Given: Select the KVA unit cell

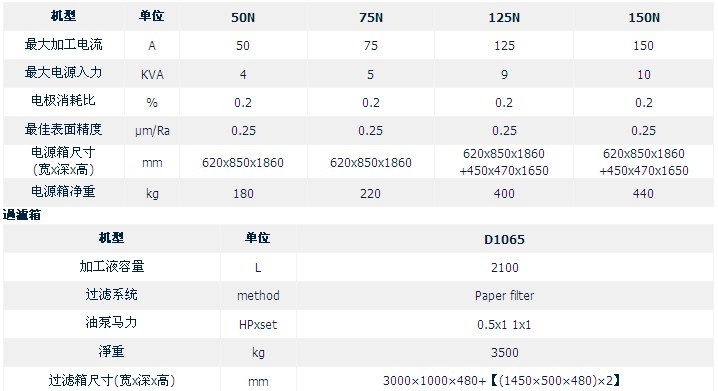Looking at the screenshot, I should click(x=152, y=75).
